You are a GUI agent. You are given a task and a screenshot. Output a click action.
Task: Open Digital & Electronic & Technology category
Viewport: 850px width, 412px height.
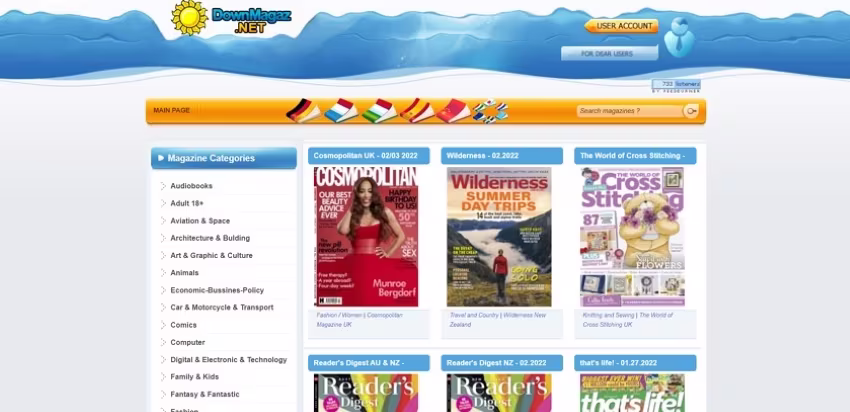(x=229, y=360)
